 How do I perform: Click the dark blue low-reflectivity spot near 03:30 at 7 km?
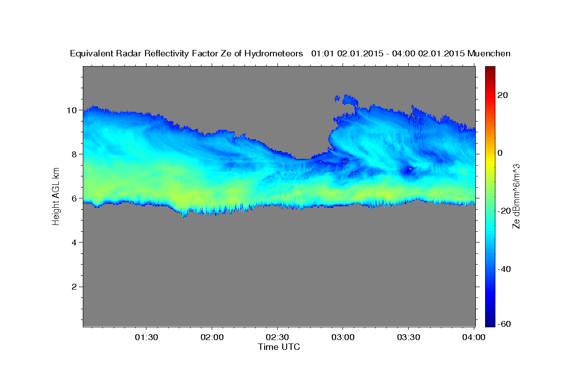coord(408,170)
